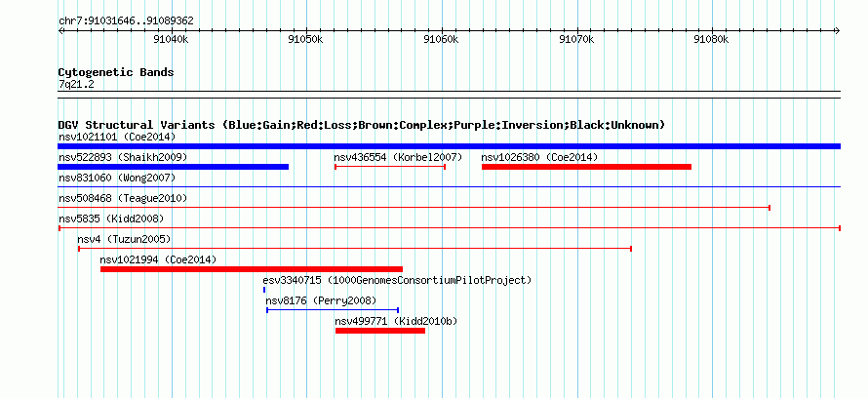Image resolution: width=868 pixels, height=398 pixels.
Task: Click the nsv5835 (Kidd2008) red line
Action: (450, 228)
